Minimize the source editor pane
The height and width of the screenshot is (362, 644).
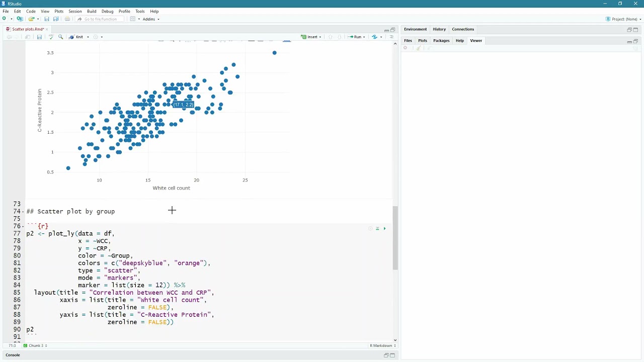tap(386, 30)
